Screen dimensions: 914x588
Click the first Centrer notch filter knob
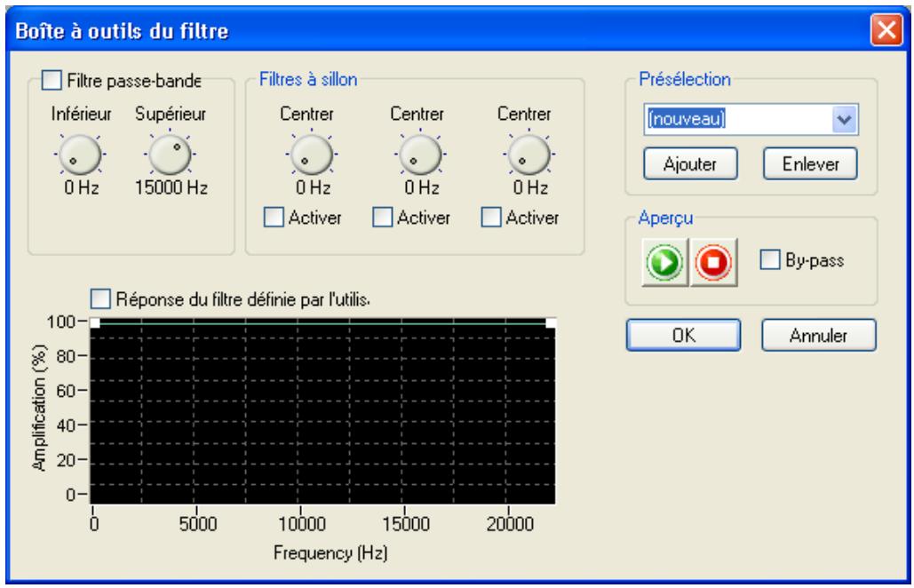tap(312, 155)
